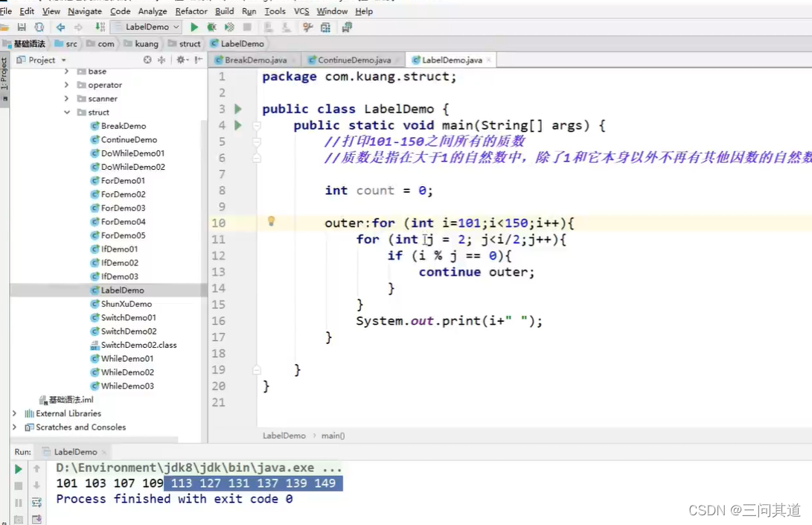Click the intention lightbulb on line 10
The width and height of the screenshot is (812, 525).
pyautogui.click(x=271, y=221)
